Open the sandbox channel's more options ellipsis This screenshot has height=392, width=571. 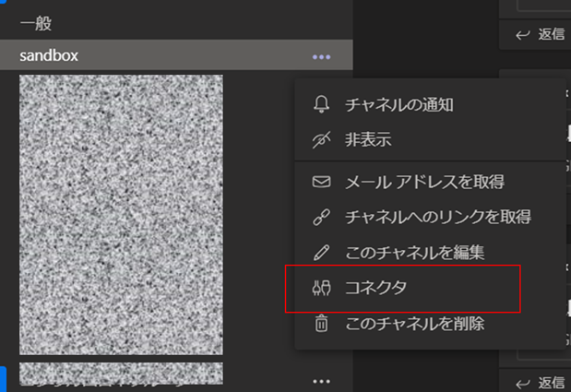[x=321, y=57]
